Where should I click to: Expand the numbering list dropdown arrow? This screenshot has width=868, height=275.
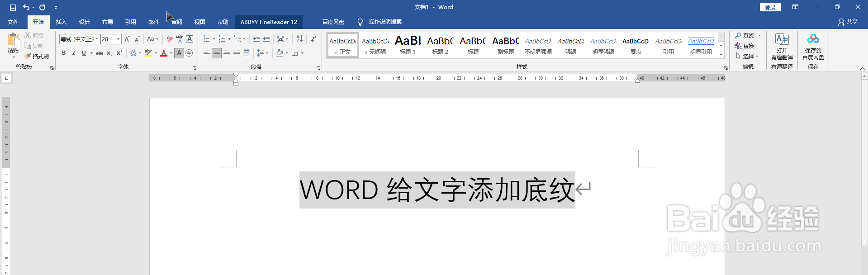[x=229, y=39]
